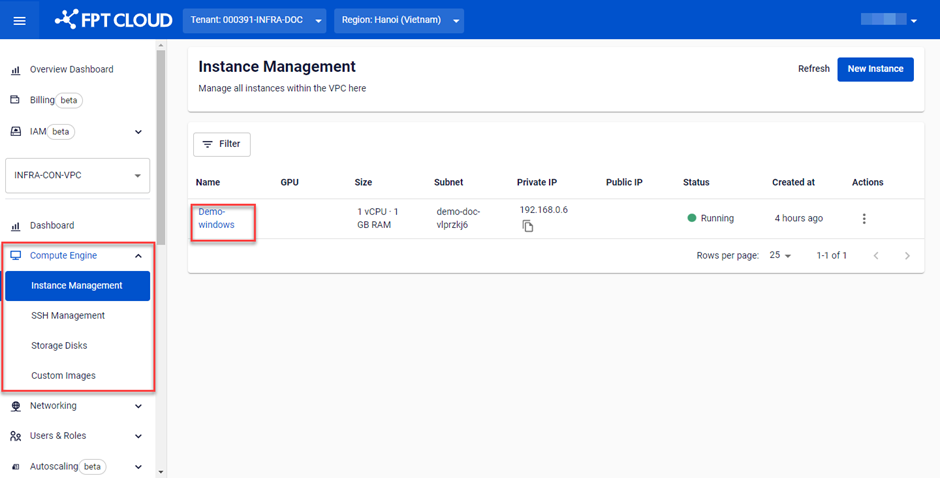Viewport: 940px width, 478px height.
Task: Navigate to SSH Management
Action: 68,316
